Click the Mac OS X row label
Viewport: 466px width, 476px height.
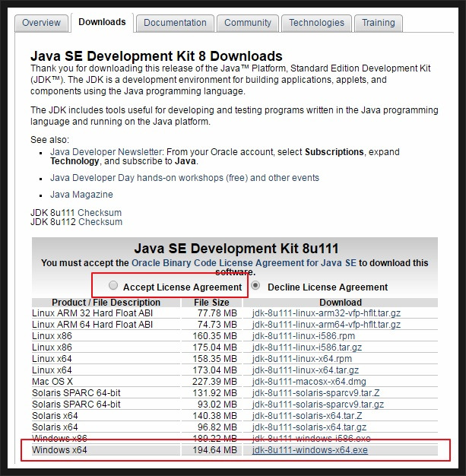click(x=52, y=382)
